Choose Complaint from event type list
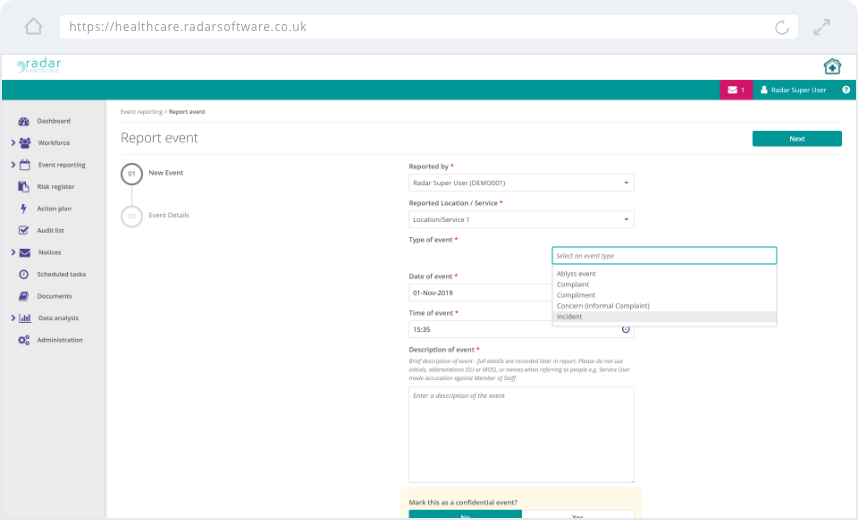Screen dimensions: 858x520 664,285
